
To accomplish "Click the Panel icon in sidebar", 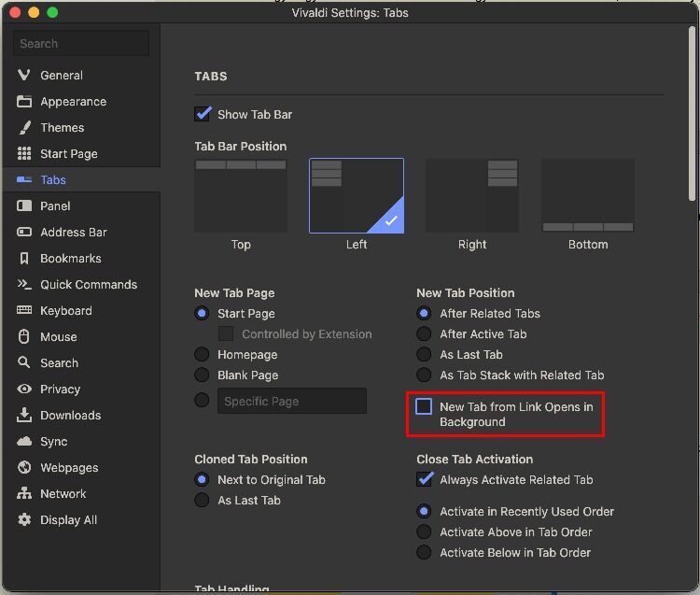I will pyautogui.click(x=24, y=205).
